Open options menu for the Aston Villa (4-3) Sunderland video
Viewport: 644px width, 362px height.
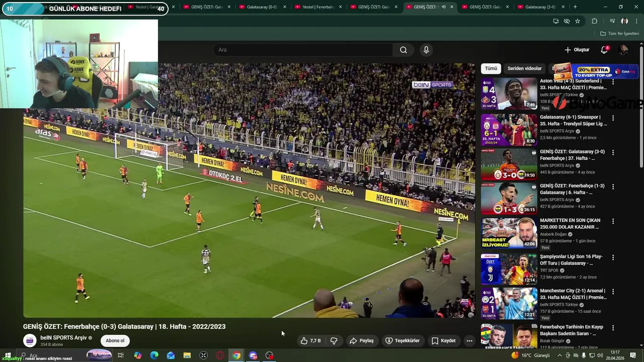pyautogui.click(x=613, y=82)
